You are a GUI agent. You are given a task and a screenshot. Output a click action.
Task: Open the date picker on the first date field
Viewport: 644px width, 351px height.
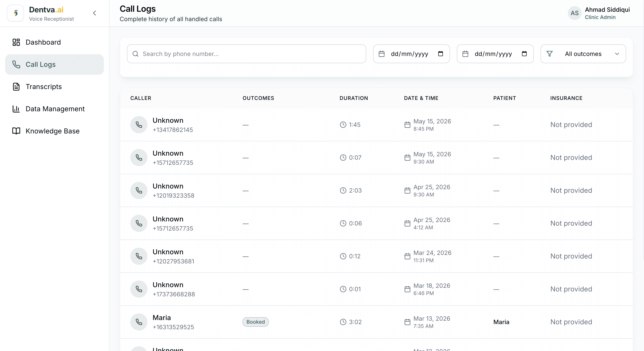pos(441,54)
